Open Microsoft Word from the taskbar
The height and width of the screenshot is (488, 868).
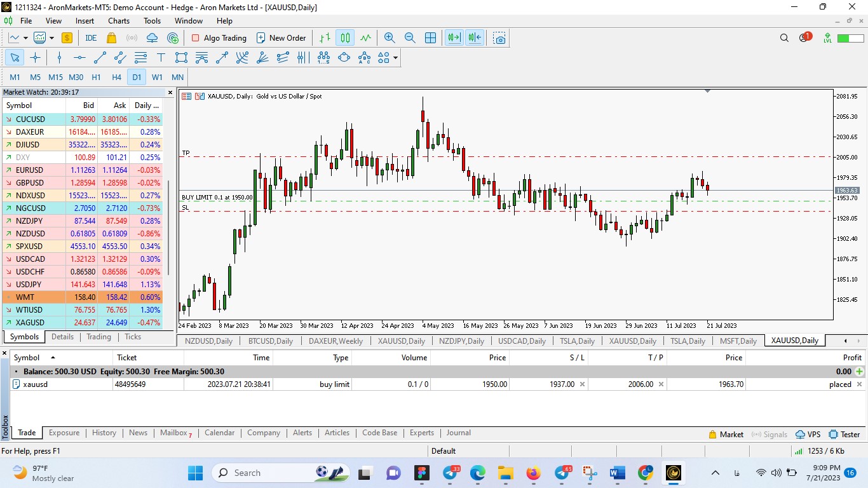point(617,473)
